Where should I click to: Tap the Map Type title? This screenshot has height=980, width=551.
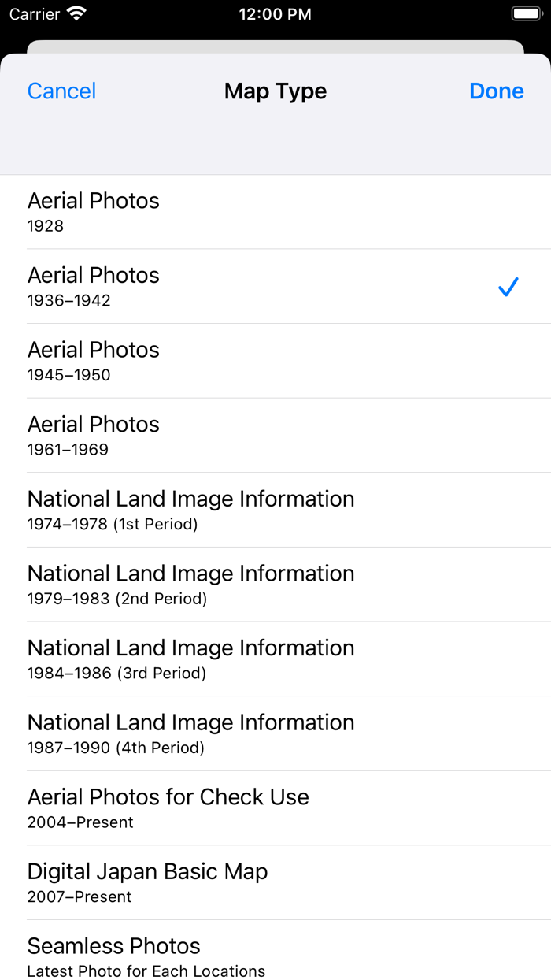275,91
